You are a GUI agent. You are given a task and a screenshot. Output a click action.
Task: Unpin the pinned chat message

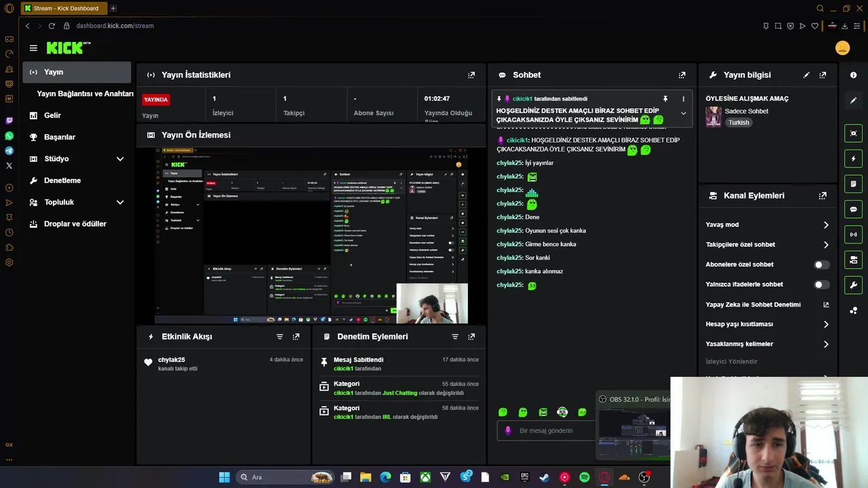(x=665, y=99)
